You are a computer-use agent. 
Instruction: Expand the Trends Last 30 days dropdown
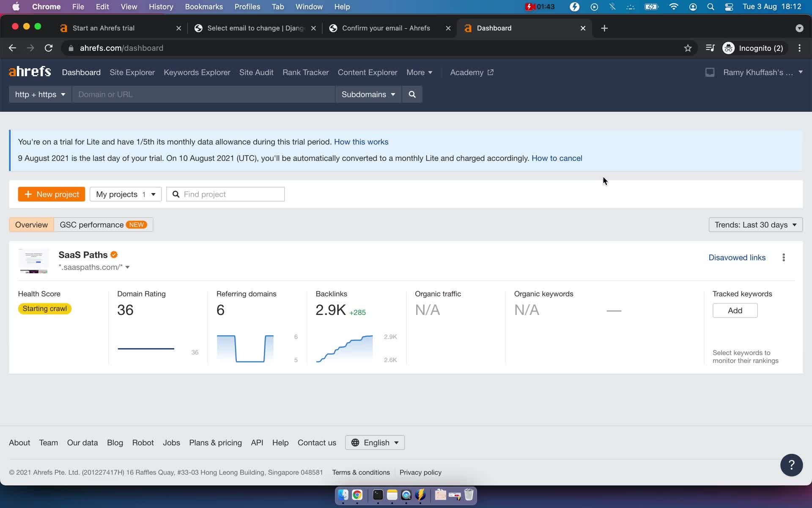755,224
